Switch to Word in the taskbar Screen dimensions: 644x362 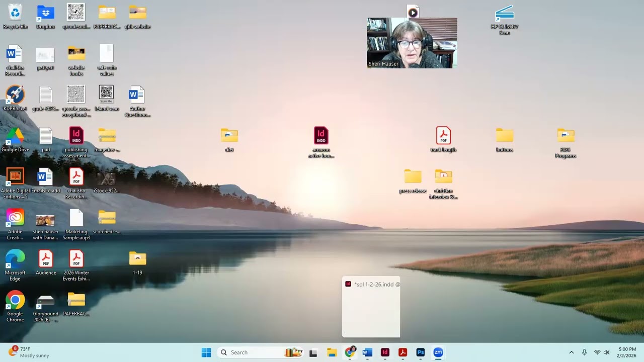coord(367,352)
